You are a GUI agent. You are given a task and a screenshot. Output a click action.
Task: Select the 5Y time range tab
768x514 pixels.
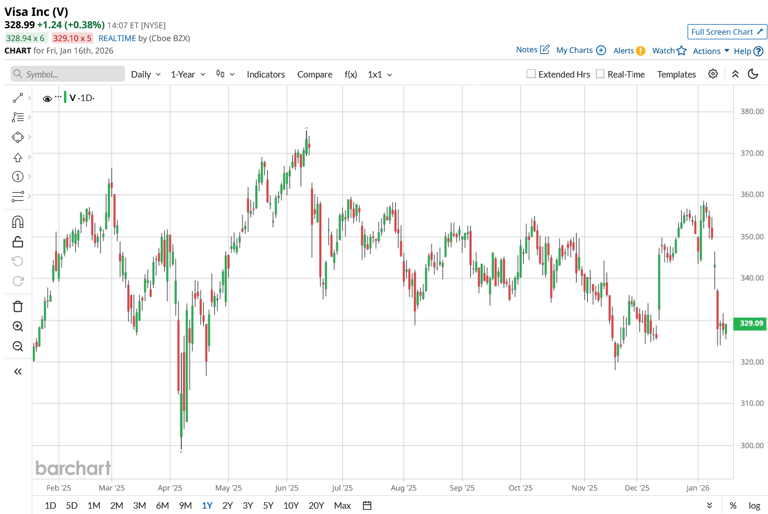(268, 506)
